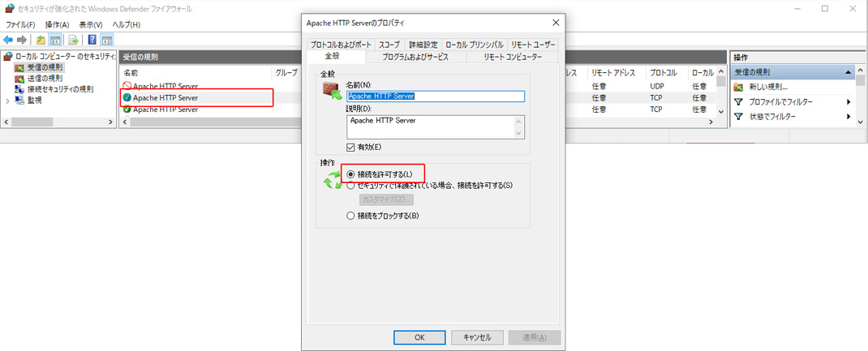This screenshot has height=351, width=868.
Task: Select 送信の規則 in the tree
Action: click(45, 79)
